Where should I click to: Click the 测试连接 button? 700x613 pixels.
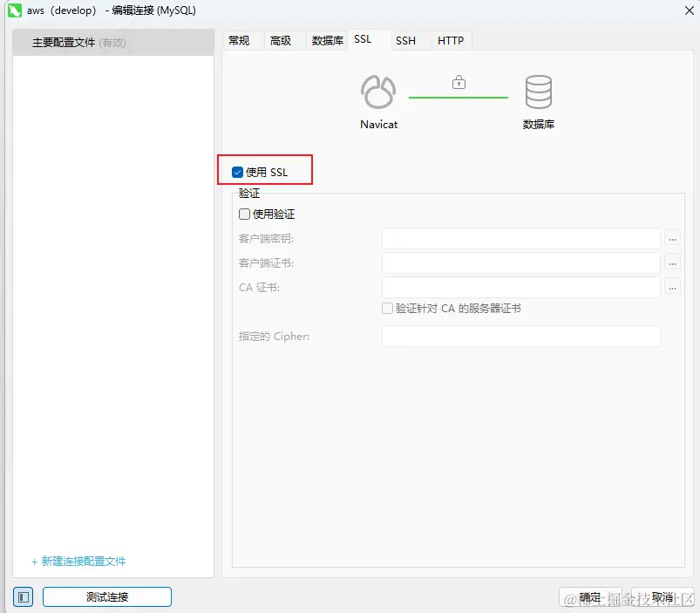107,597
